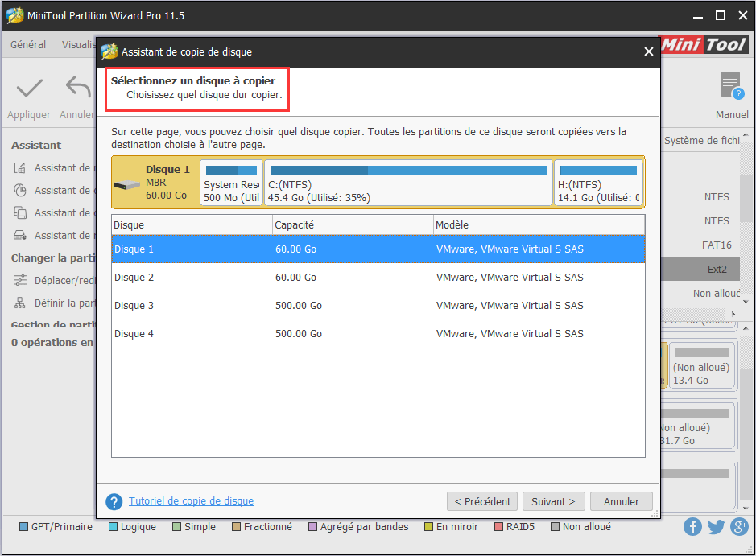The width and height of the screenshot is (756, 556).
Task: Click the Définir la partition icon
Action: [x=20, y=303]
